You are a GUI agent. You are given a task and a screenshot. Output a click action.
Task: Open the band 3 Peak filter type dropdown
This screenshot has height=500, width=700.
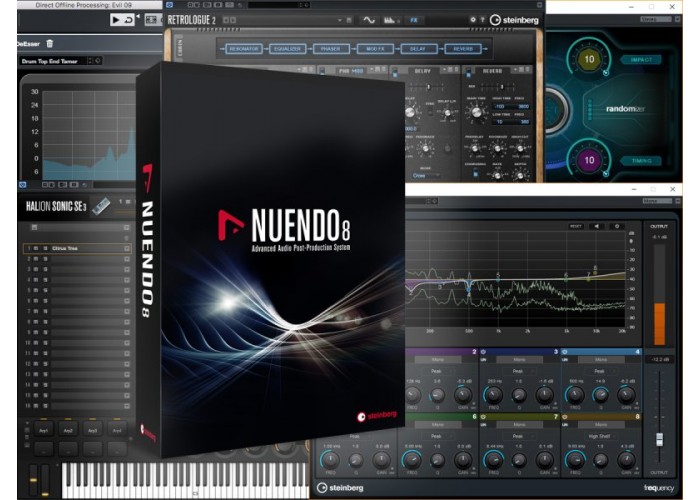tap(518, 371)
